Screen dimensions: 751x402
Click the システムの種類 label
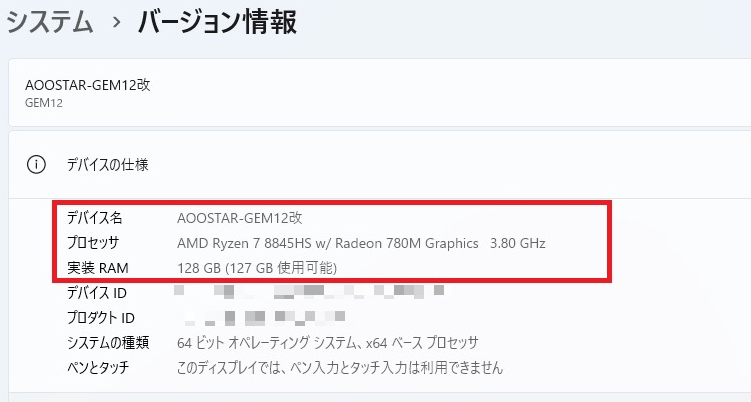click(108, 343)
